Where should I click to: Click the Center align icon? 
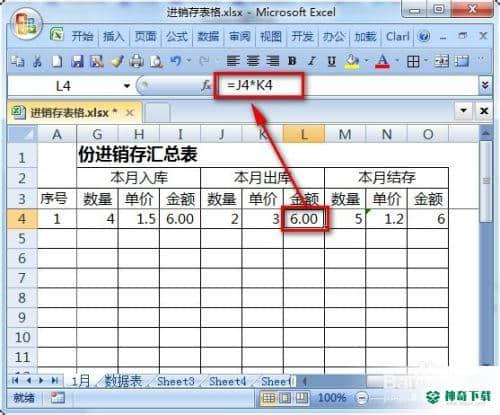[253, 61]
